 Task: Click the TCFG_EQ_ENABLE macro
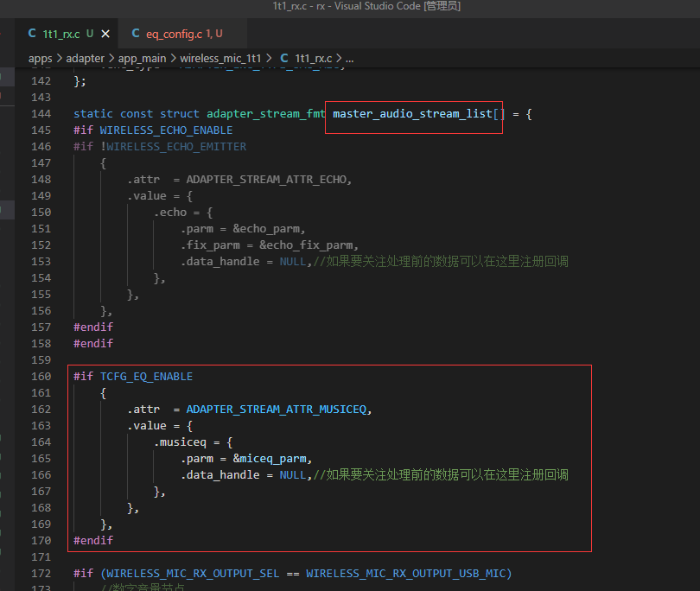coord(146,377)
